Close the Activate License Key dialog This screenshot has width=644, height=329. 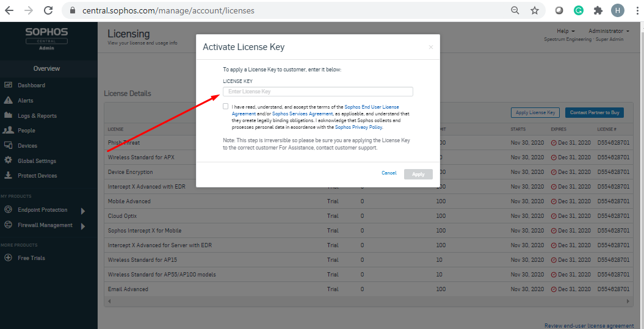coord(431,47)
